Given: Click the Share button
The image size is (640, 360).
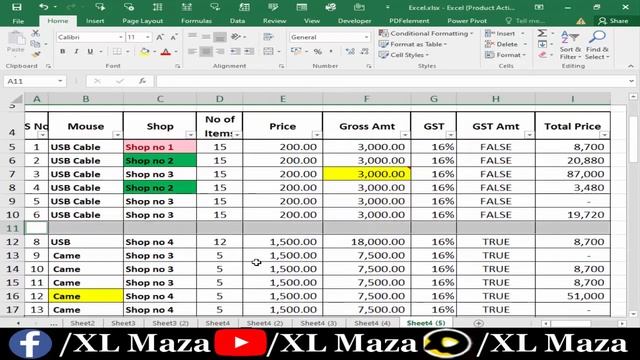Looking at the screenshot, I should pyautogui.click(x=613, y=21).
